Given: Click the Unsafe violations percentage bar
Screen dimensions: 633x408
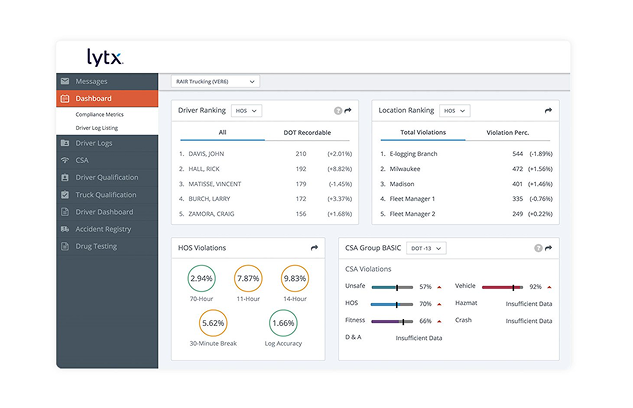Looking at the screenshot, I should point(390,287).
